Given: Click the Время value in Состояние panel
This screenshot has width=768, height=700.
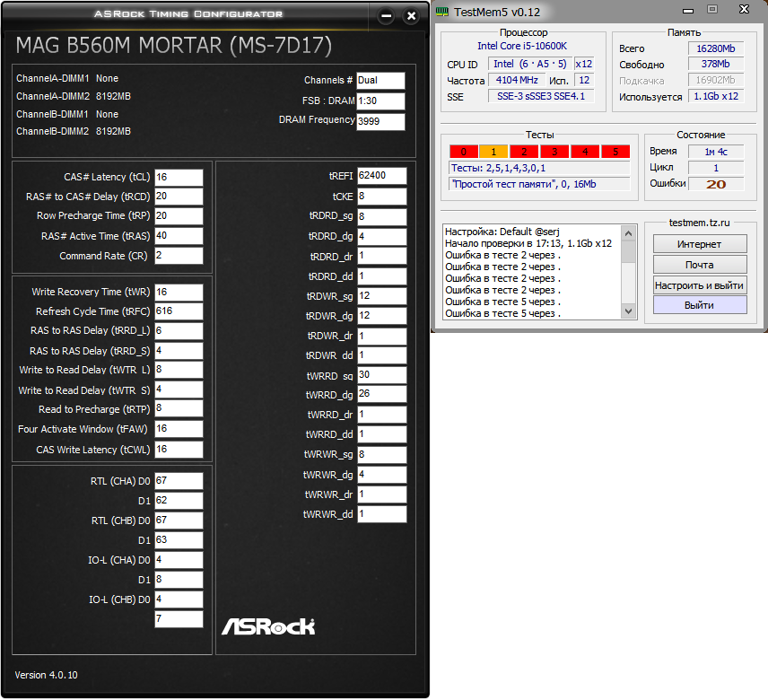Looking at the screenshot, I should (716, 152).
